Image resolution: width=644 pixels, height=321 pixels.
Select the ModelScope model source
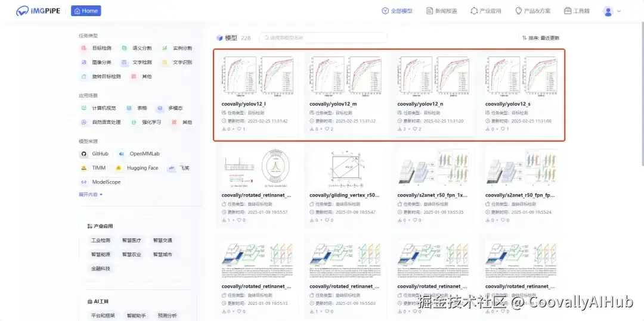[101, 182]
